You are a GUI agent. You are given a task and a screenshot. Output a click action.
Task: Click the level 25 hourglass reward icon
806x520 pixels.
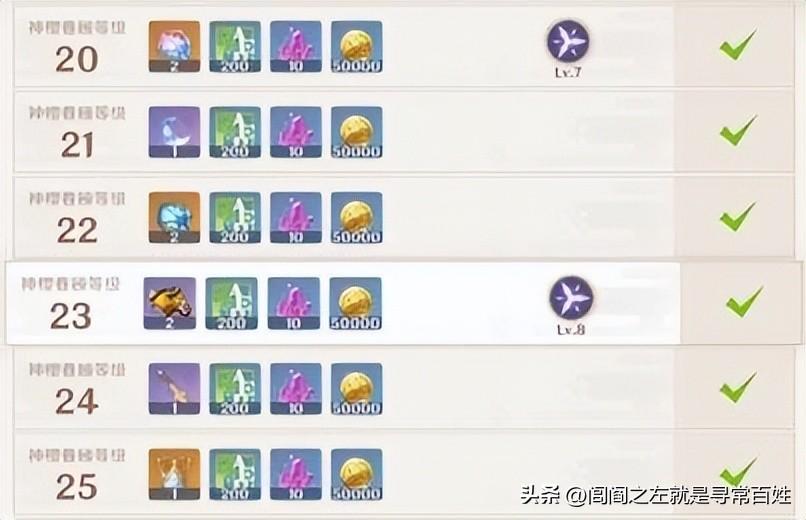click(x=174, y=474)
